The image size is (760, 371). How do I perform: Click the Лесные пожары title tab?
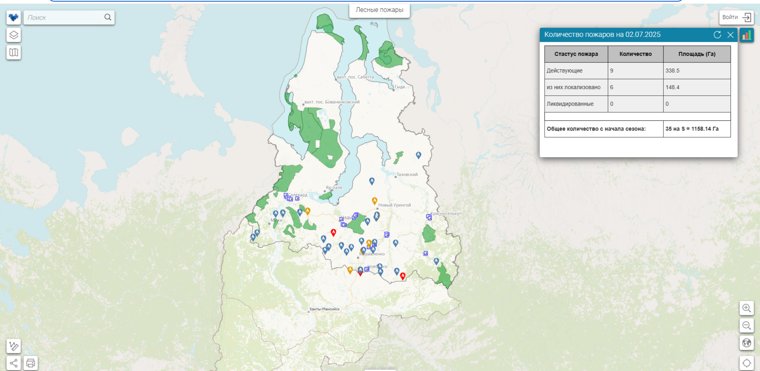[x=380, y=10]
